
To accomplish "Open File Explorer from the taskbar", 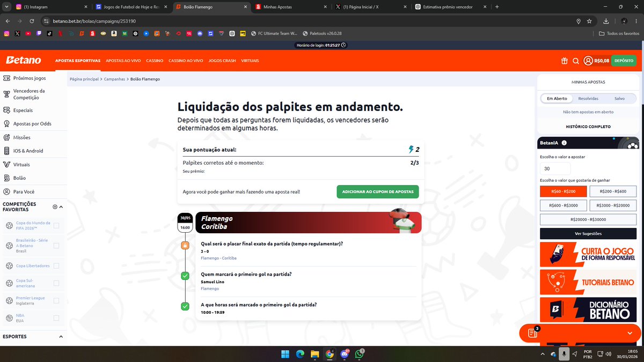I will click(314, 354).
